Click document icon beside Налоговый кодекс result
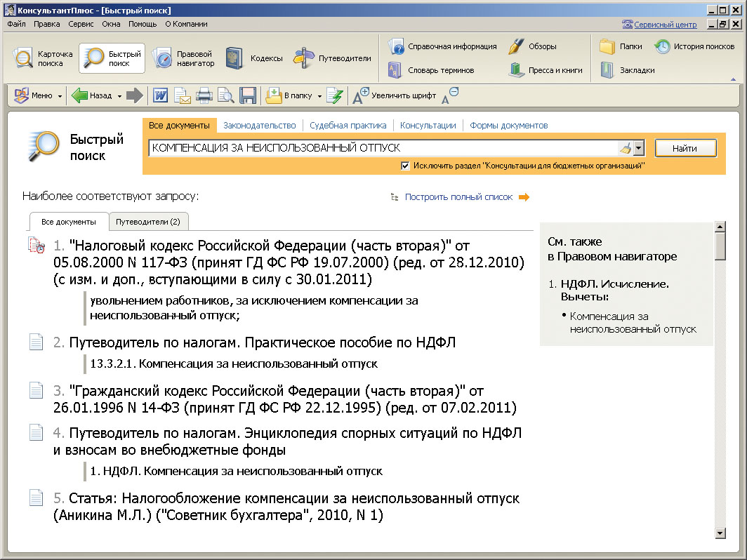 37,245
